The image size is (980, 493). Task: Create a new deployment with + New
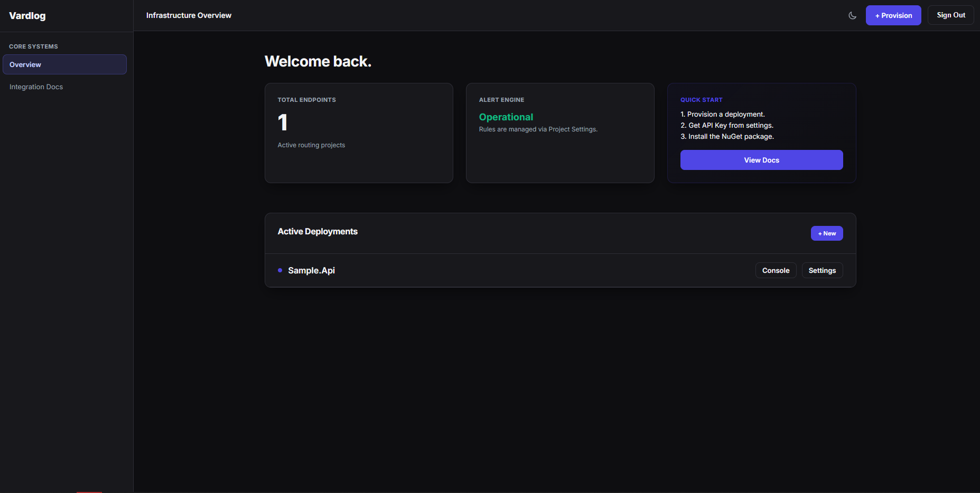(826, 233)
